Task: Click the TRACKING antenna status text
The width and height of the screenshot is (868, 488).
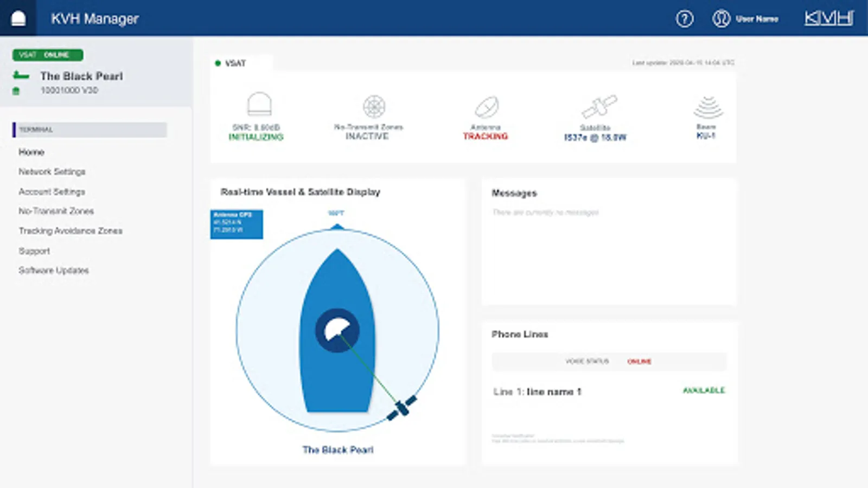Action: point(486,136)
